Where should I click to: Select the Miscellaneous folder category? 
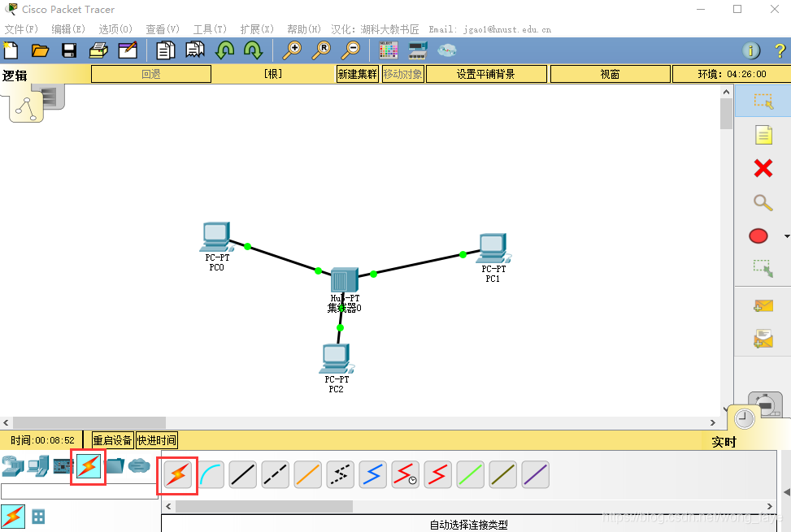pyautogui.click(x=115, y=466)
